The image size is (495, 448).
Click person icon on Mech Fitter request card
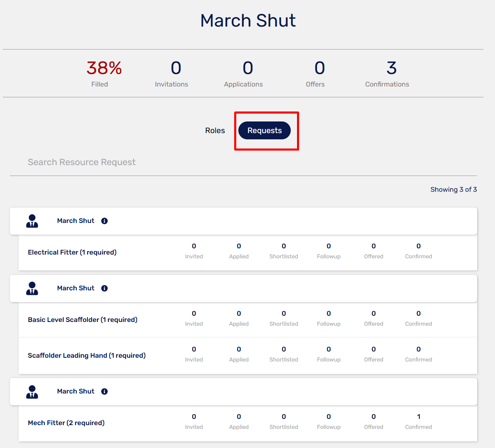pos(32,391)
